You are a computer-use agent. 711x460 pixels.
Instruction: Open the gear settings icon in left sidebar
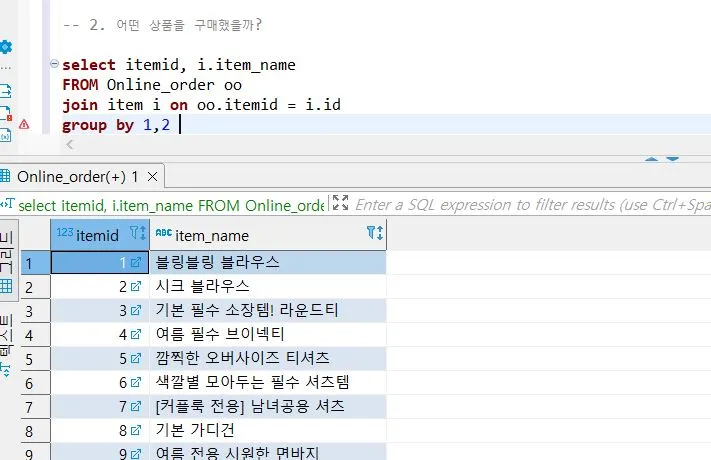[x=6, y=47]
